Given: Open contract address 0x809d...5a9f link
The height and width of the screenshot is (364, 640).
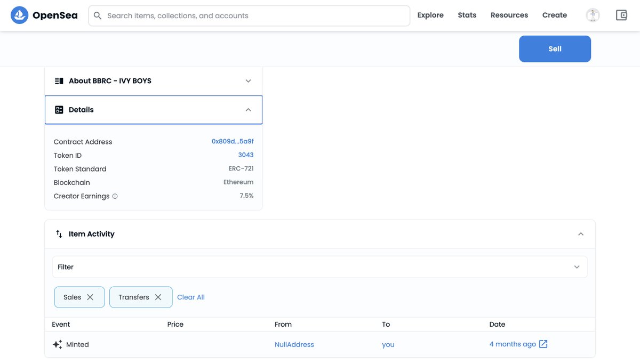Looking at the screenshot, I should pyautogui.click(x=233, y=142).
